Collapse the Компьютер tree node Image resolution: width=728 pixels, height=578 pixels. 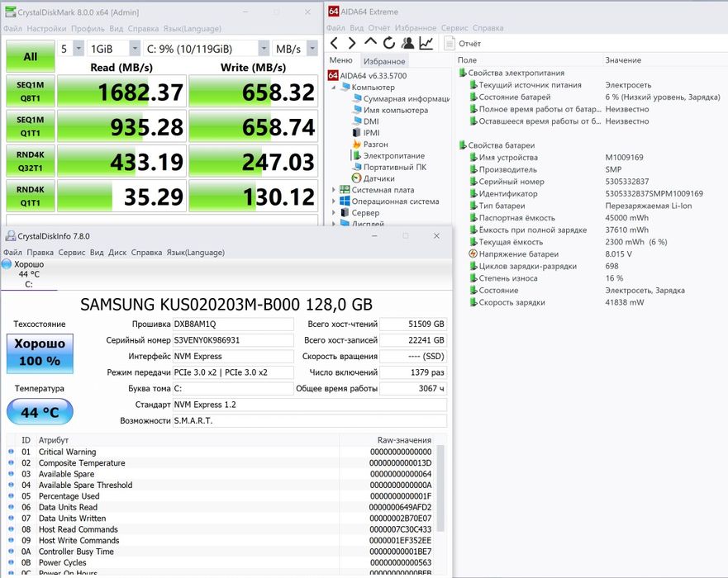click(x=333, y=88)
